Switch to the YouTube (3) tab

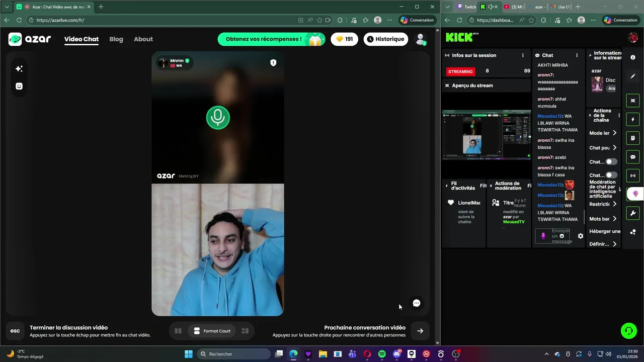(513, 7)
